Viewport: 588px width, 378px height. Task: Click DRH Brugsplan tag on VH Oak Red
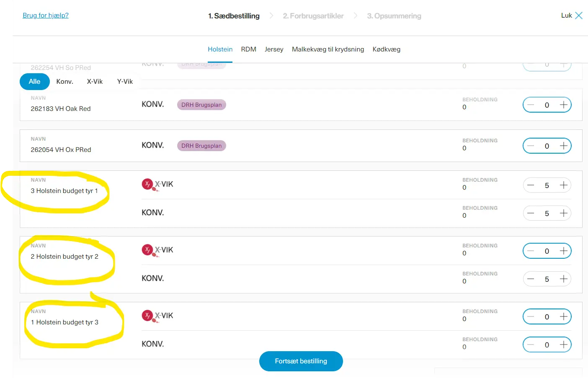201,105
